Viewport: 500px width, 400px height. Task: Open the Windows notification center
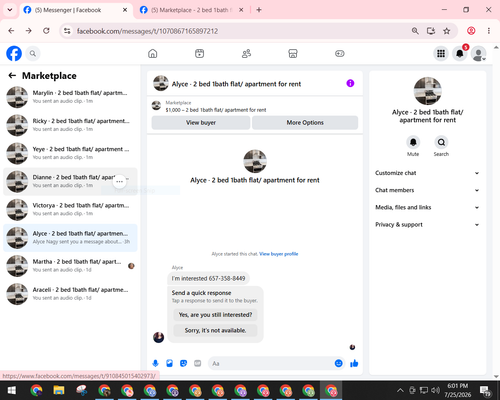point(485,390)
